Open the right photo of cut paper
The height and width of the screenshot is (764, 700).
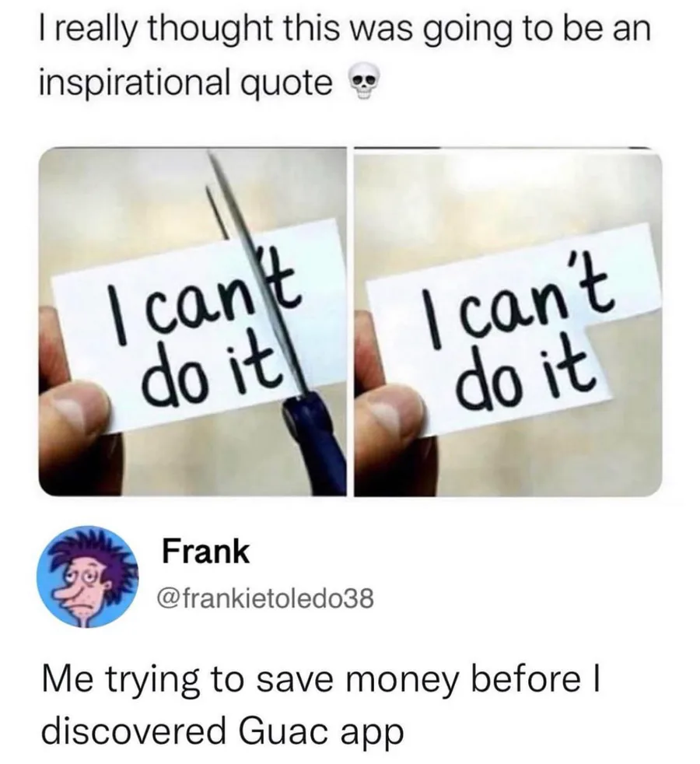[x=508, y=321]
